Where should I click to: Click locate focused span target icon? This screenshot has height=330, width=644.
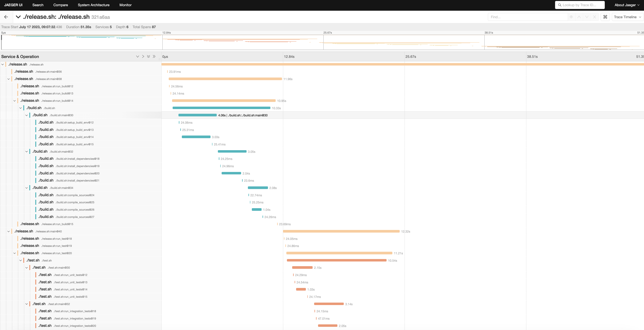[571, 17]
